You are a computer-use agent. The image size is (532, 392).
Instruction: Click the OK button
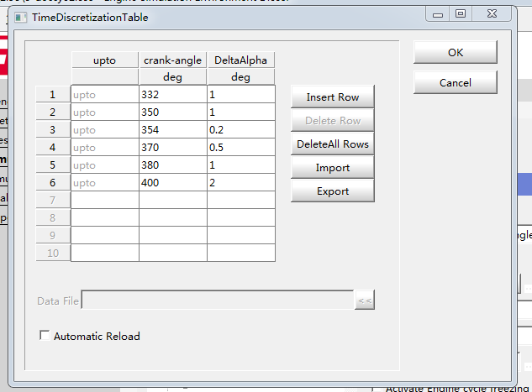click(x=455, y=52)
